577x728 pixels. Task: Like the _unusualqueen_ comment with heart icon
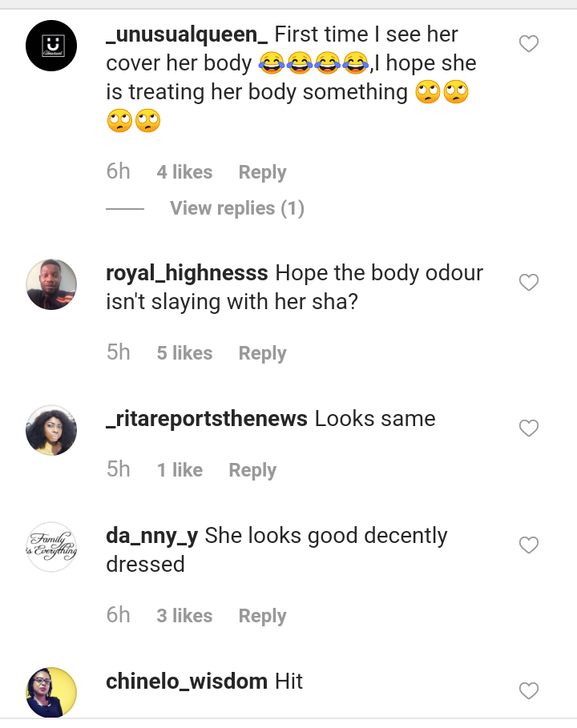[x=529, y=44]
